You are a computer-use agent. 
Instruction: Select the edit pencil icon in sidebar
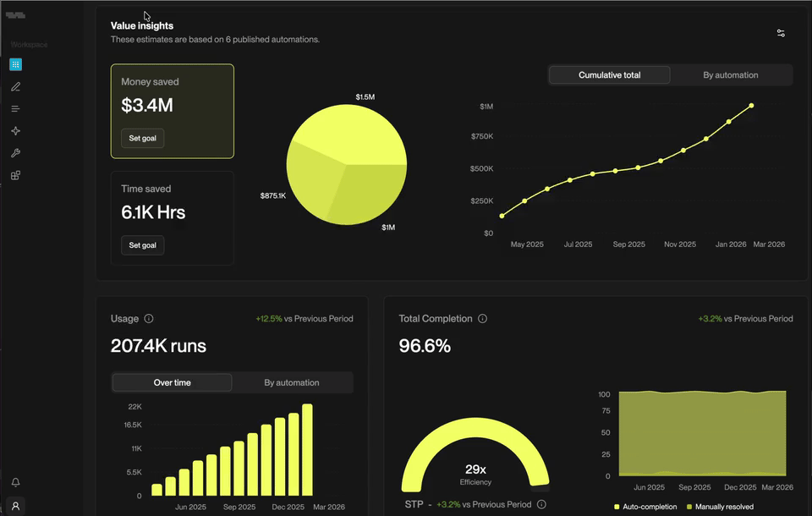(x=15, y=86)
